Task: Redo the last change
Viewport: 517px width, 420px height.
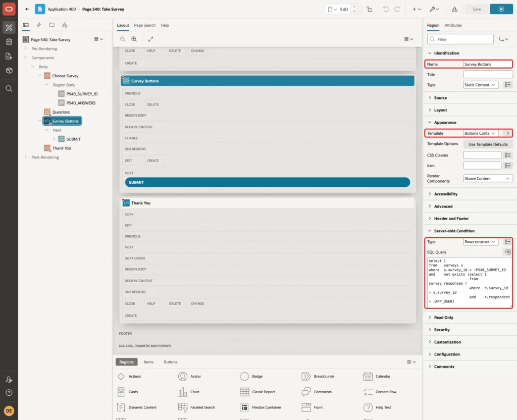Action: tap(397, 9)
